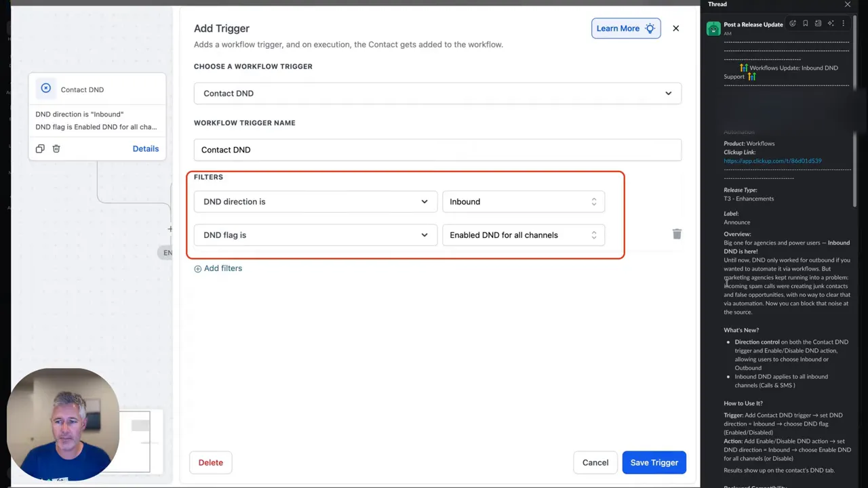
Task: Click the Add Trigger heading
Action: [222, 28]
